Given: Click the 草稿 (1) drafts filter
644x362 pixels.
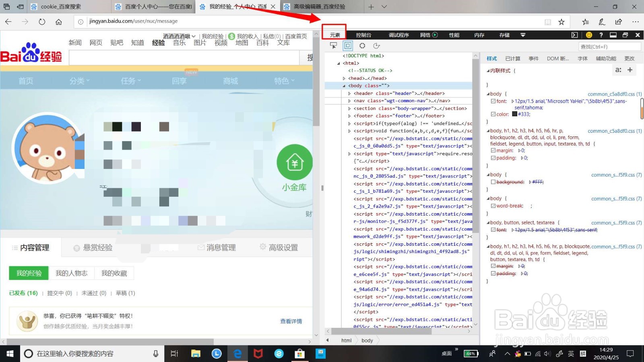Looking at the screenshot, I should click(x=126, y=293).
